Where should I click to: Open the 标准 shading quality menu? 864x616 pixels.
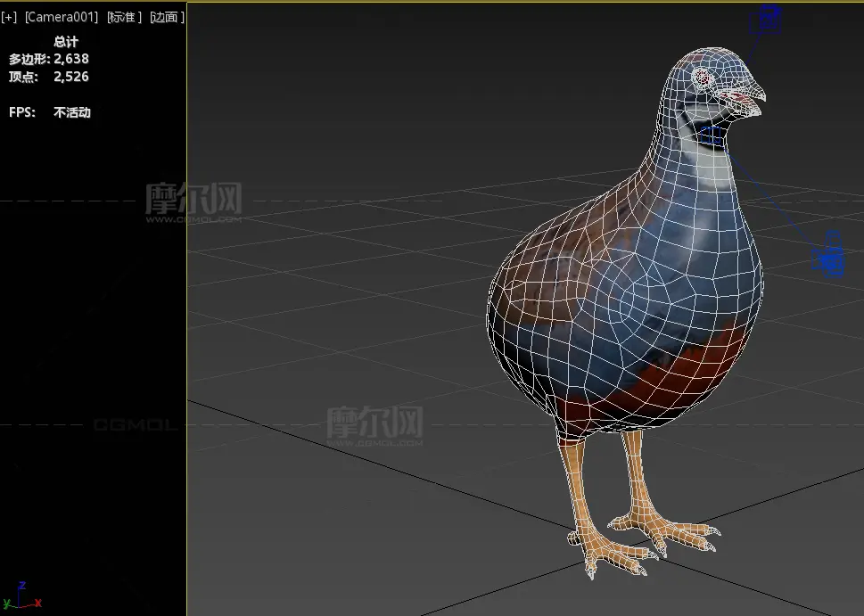pos(124,17)
